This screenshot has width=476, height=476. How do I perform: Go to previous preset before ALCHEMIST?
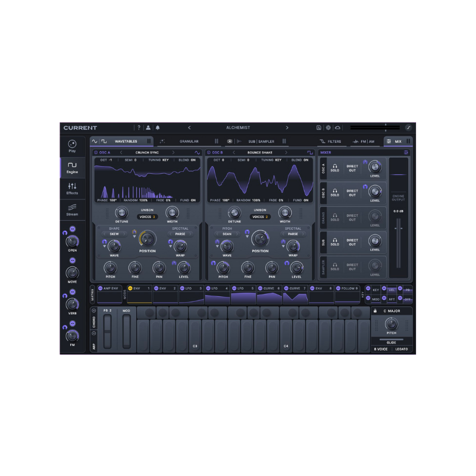(x=189, y=127)
